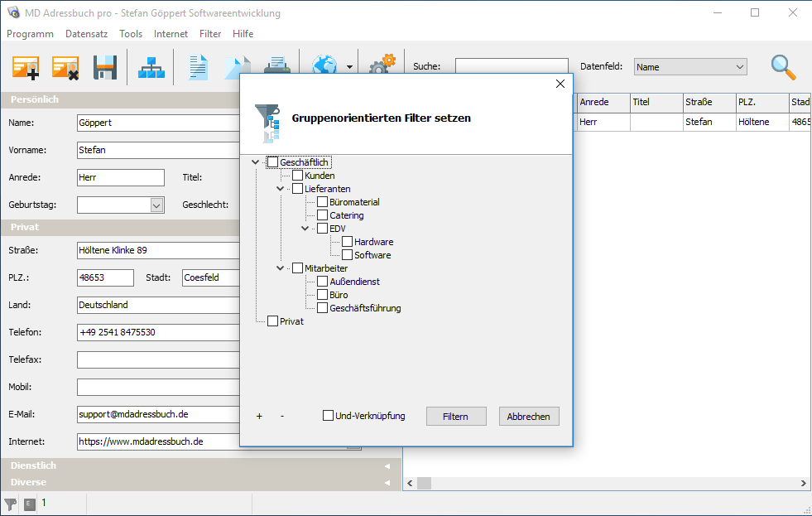Viewport: 812px width, 516px height.
Task: Click the Abbrechen button
Action: (x=528, y=417)
